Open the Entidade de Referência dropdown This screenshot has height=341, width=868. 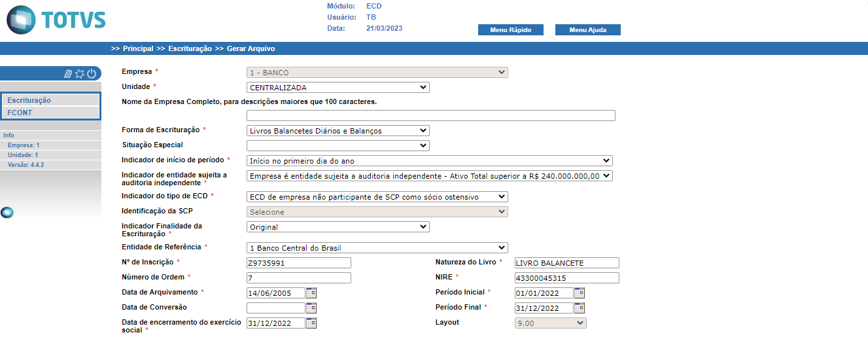(377, 248)
